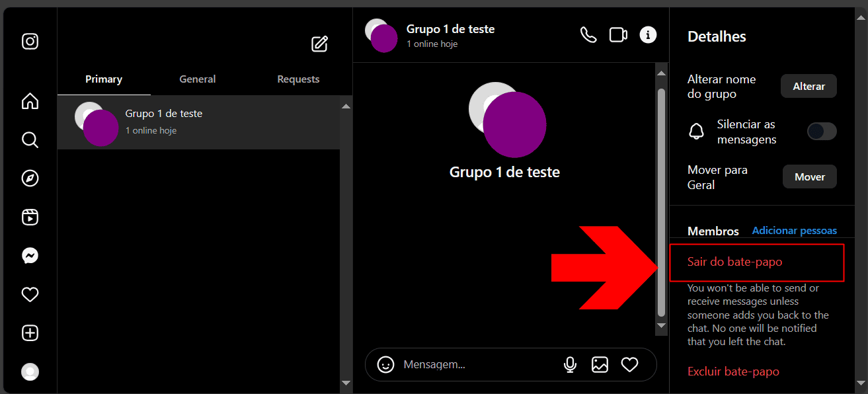This screenshot has height=394, width=868.
Task: Toggle Silenciar as mensagens switch
Action: click(822, 132)
